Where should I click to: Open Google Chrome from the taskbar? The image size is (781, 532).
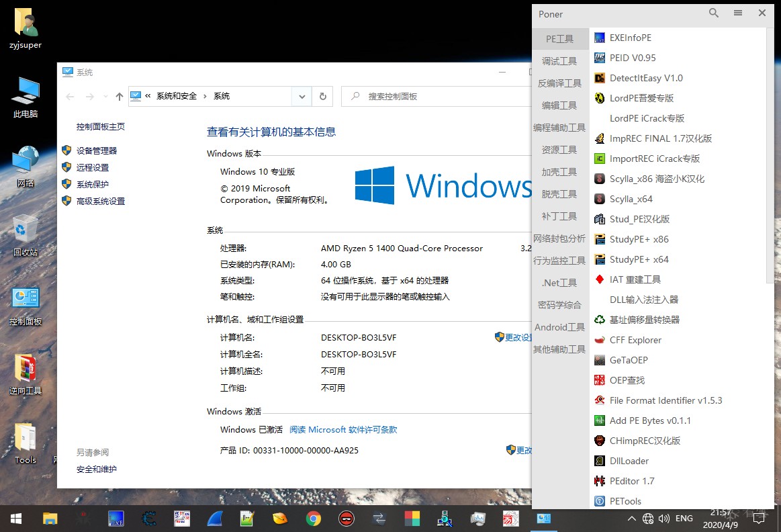(314, 519)
